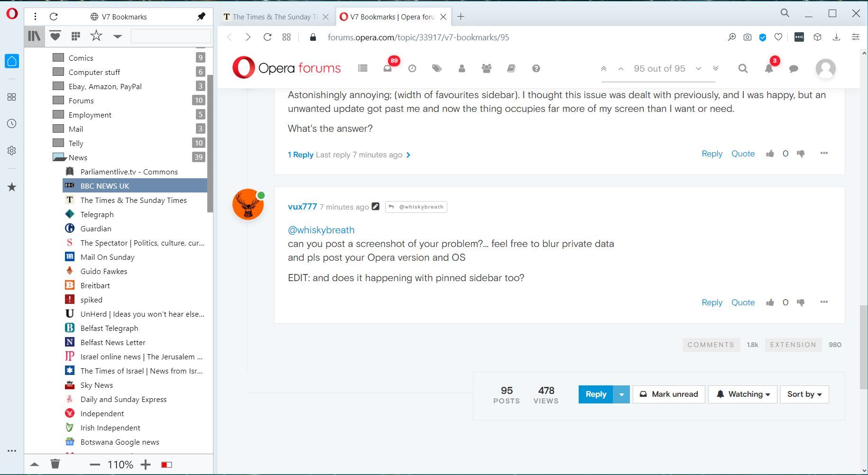The height and width of the screenshot is (475, 868).
Task: Mark the topic unread
Action: 669,394
